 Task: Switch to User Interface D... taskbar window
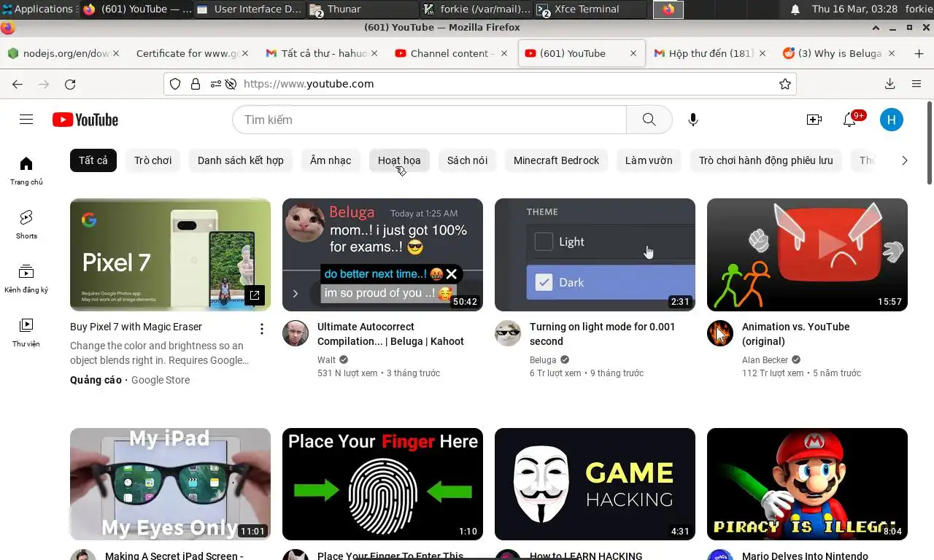[x=249, y=9]
